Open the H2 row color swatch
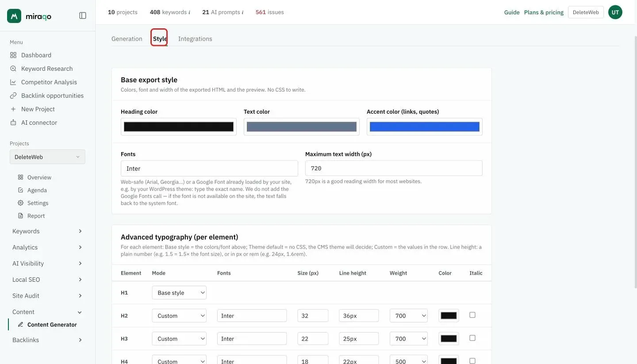This screenshot has width=637, height=364. 449,316
